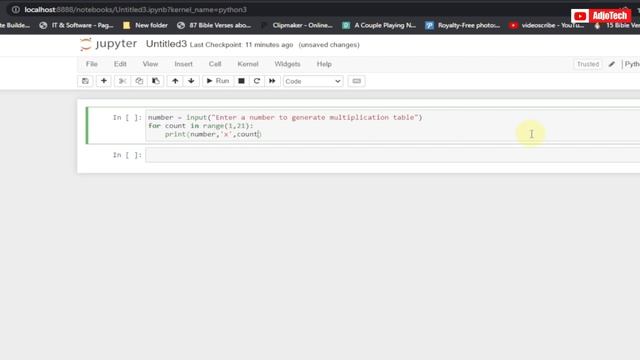
Task: Open videoscribe - YouTube bookmark
Action: [547, 25]
